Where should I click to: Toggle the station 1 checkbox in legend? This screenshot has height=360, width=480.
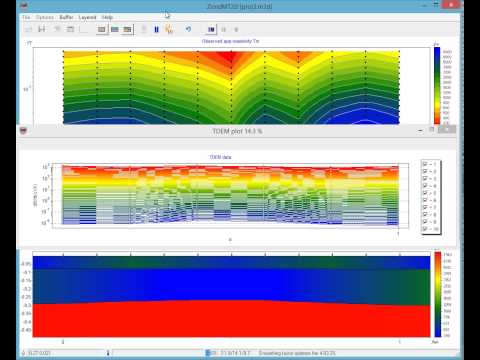(425, 164)
